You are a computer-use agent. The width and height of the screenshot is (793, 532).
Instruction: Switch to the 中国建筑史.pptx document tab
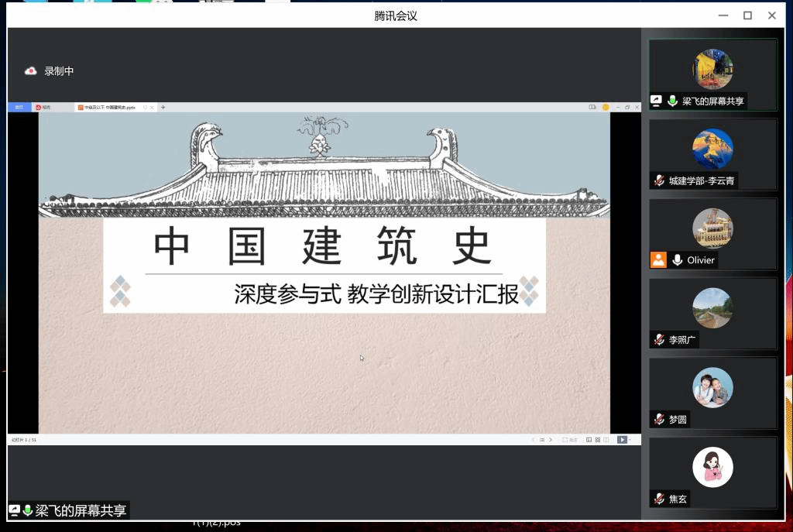pyautogui.click(x=110, y=108)
